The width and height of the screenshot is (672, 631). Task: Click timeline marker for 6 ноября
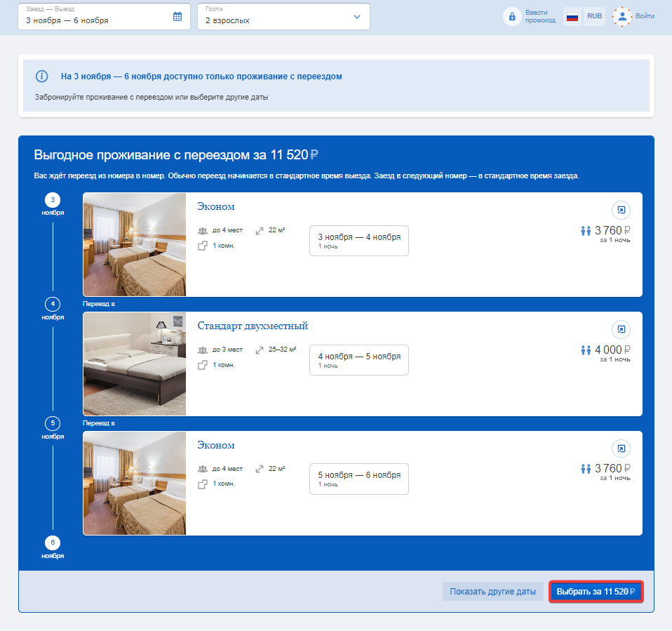click(x=53, y=543)
